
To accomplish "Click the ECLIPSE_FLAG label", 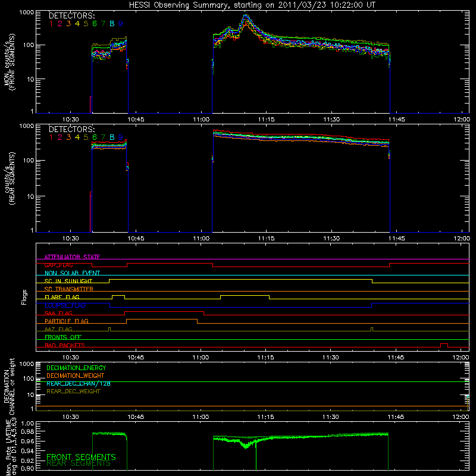I will point(65,305).
